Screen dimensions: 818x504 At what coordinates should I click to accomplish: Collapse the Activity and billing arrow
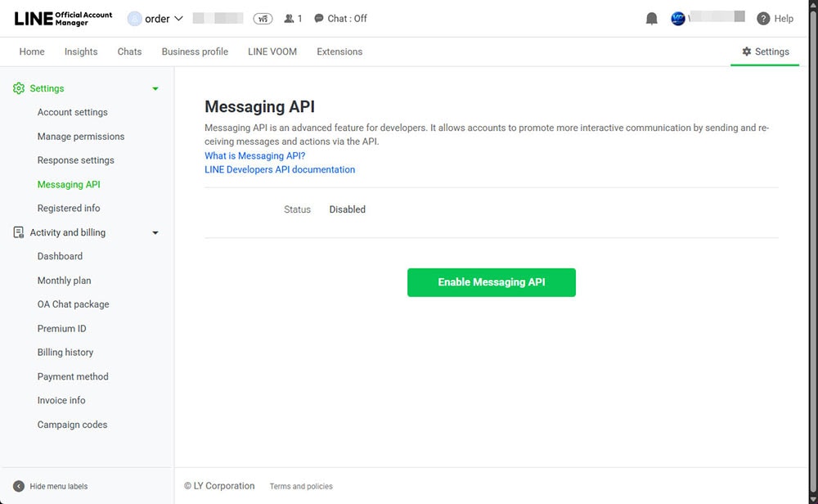[155, 232]
